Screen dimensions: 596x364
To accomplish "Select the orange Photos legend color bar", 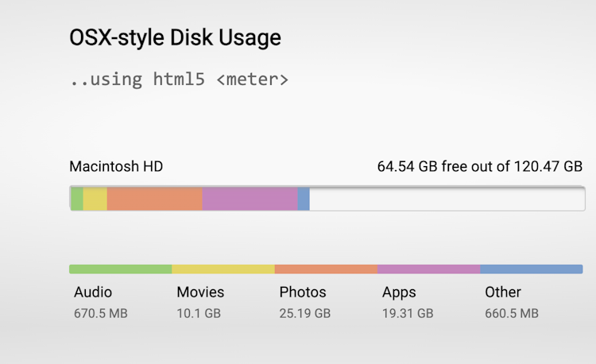I will (326, 269).
